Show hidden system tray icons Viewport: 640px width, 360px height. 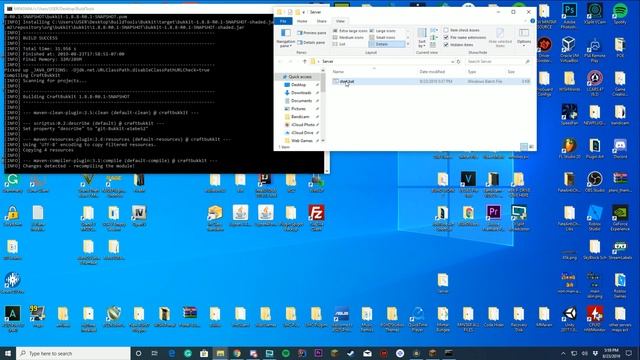click(563, 353)
